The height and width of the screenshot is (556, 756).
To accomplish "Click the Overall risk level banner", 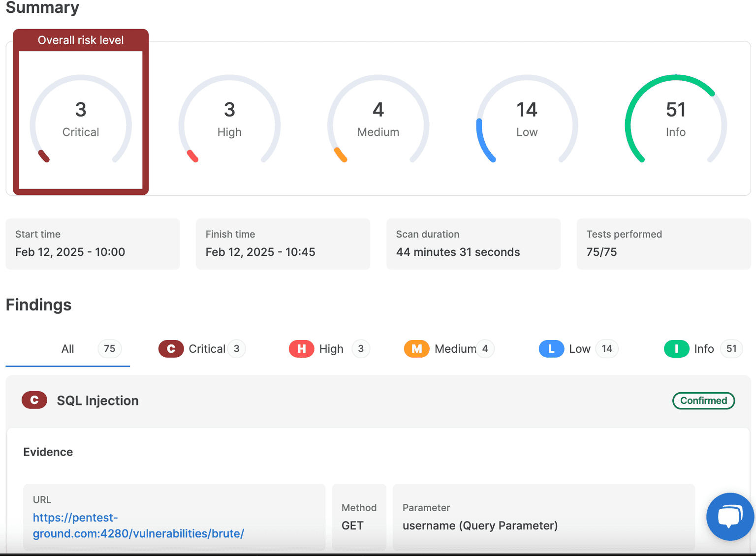I will click(81, 40).
